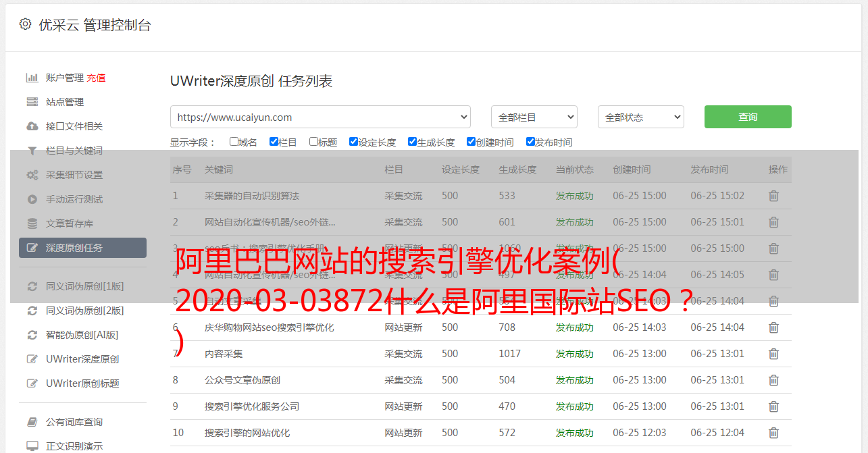Click the publish time 06-25 12:04
The height and width of the screenshot is (453, 868).
point(717,433)
